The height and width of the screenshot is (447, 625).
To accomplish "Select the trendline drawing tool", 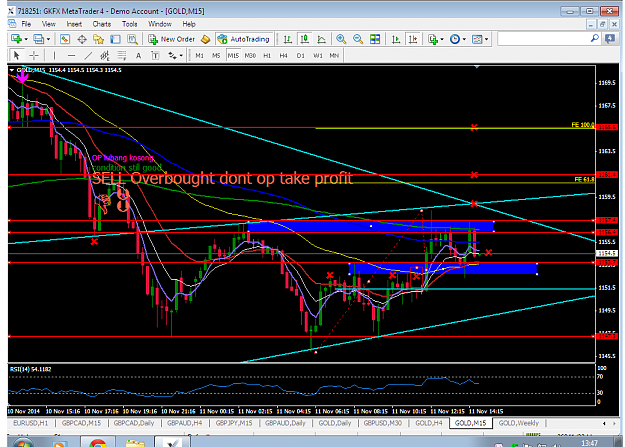I will pos(88,55).
